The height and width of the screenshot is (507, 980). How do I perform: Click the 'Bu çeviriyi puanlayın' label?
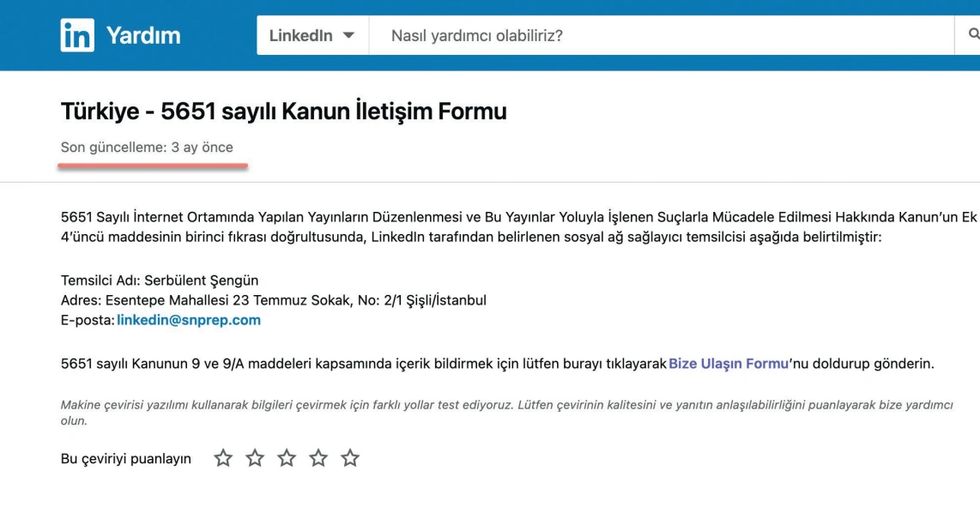125,459
